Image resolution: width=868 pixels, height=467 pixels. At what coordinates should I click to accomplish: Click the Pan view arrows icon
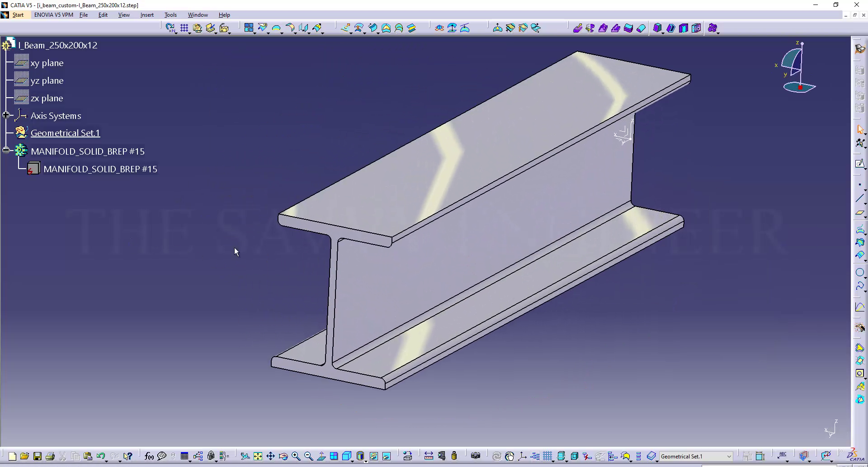point(270,456)
